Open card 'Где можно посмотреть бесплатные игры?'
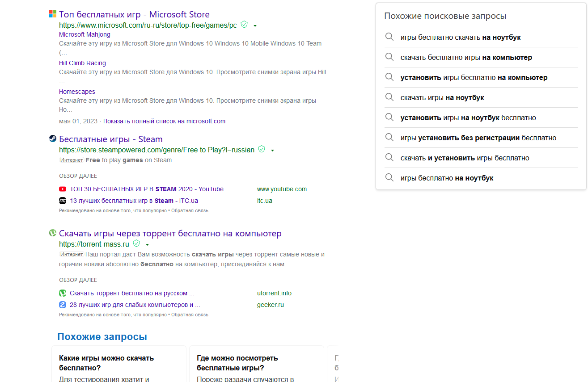Image resolution: width=588 pixels, height=382 pixels. click(x=257, y=364)
